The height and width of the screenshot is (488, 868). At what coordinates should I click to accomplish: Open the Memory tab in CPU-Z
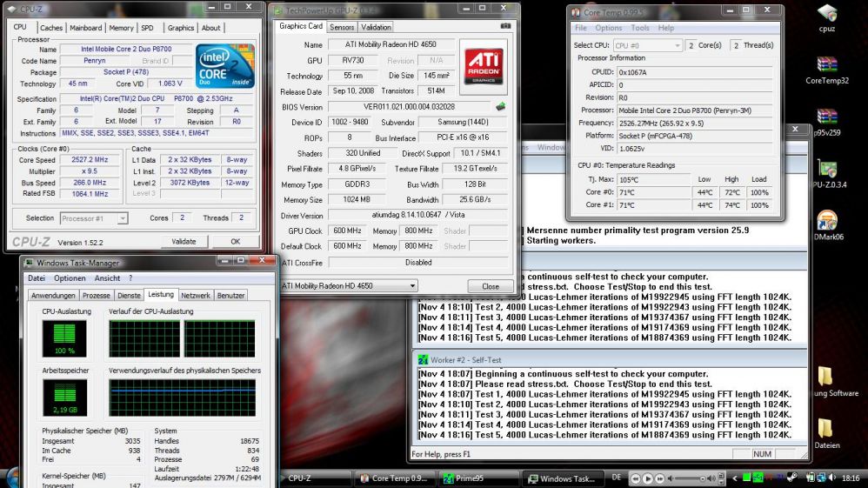[x=121, y=28]
